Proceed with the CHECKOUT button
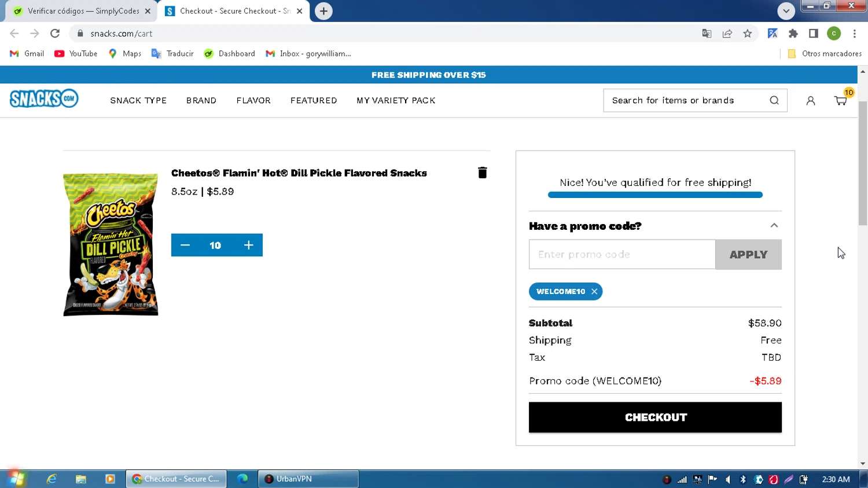The height and width of the screenshot is (488, 868). pos(655,417)
